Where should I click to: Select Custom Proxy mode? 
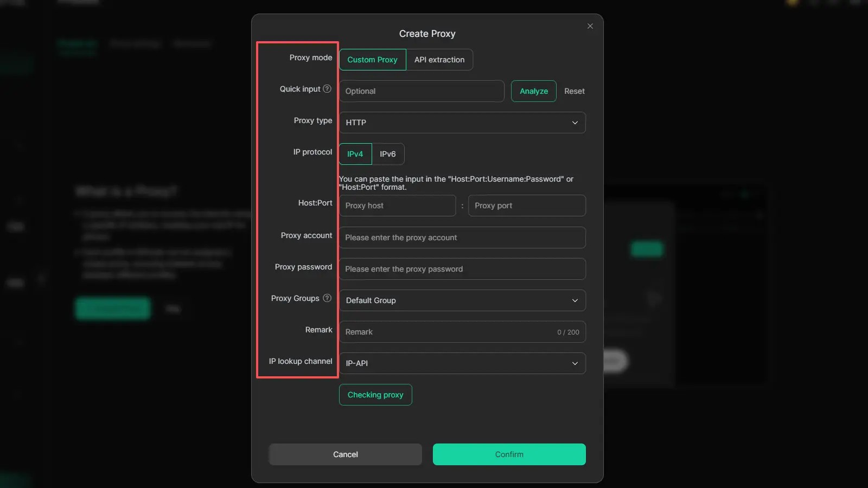pyautogui.click(x=372, y=60)
